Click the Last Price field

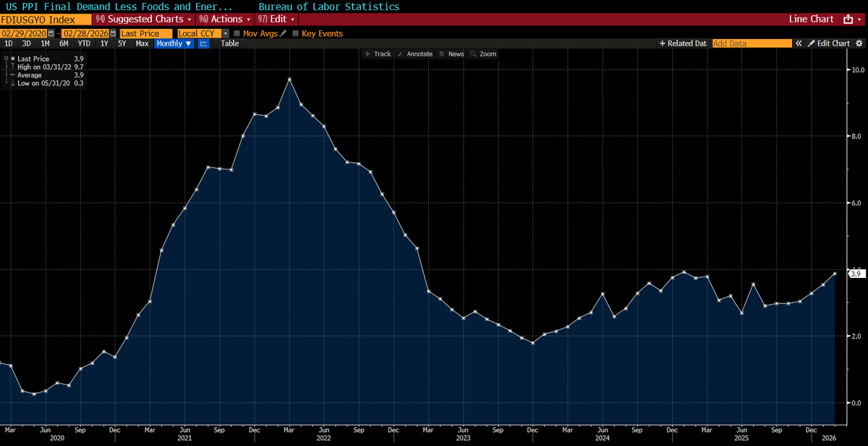point(146,33)
